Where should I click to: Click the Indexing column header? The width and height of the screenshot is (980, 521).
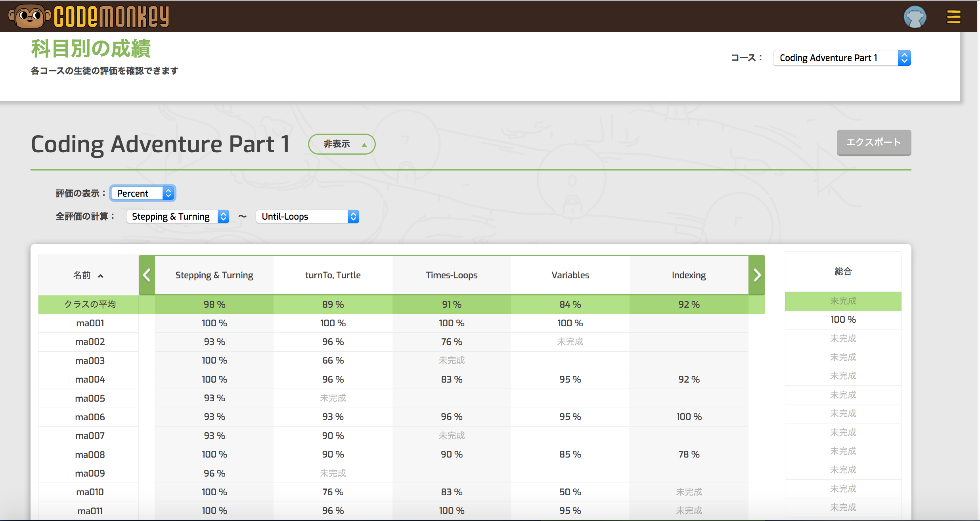point(689,275)
